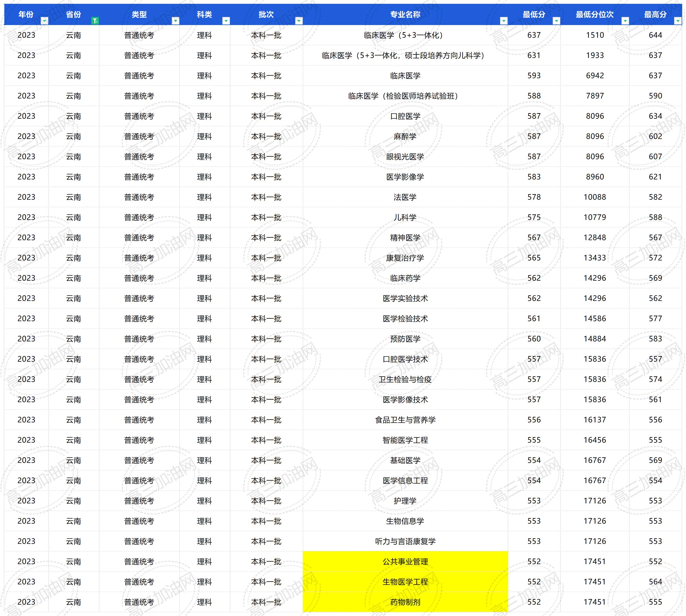Screen dimensions: 686x616
Task: Select rank value 6942
Action: [595, 76]
